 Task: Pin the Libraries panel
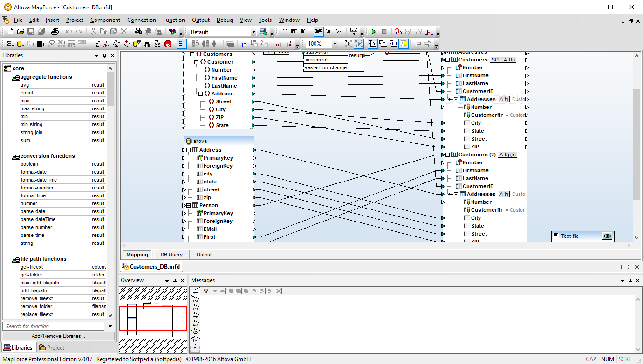(x=105, y=56)
